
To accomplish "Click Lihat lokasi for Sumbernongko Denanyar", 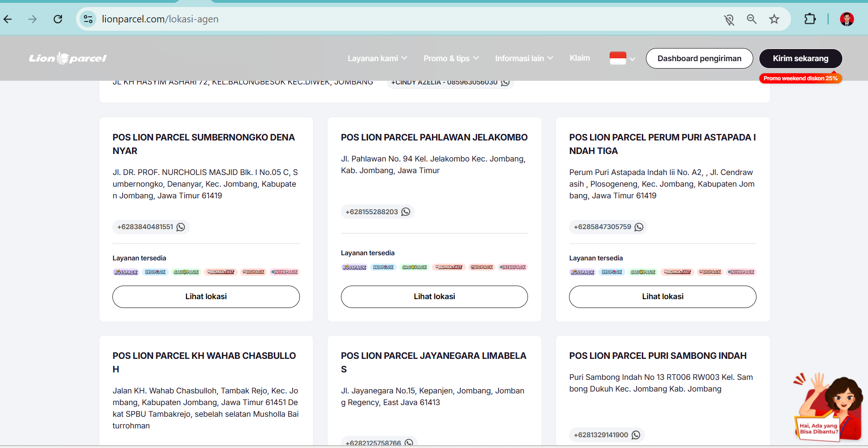I will point(206,297).
